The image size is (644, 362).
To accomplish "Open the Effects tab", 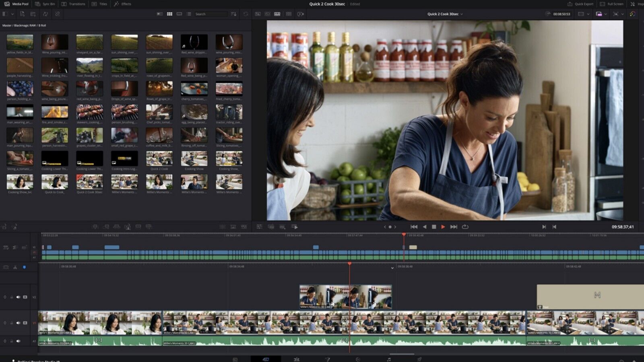I will coord(123,4).
